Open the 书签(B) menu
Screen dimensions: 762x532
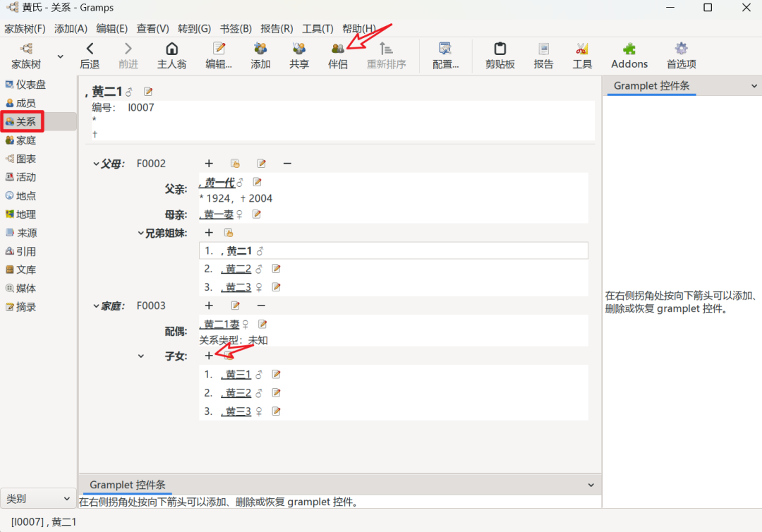coord(236,28)
